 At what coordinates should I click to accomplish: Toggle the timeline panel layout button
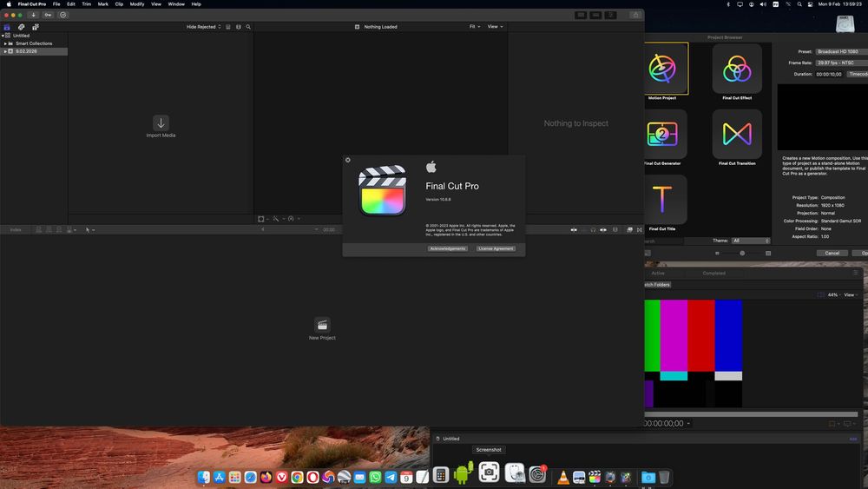(595, 15)
